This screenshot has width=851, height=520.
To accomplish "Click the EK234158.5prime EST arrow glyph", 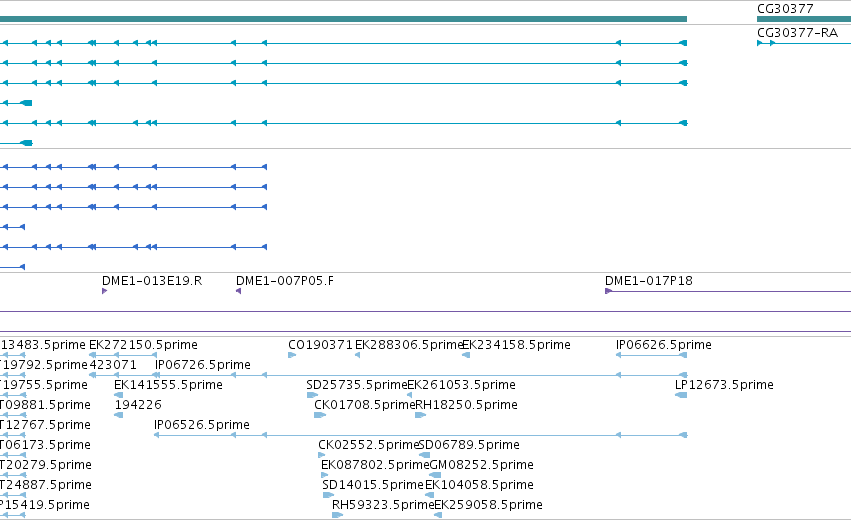I will (466, 355).
